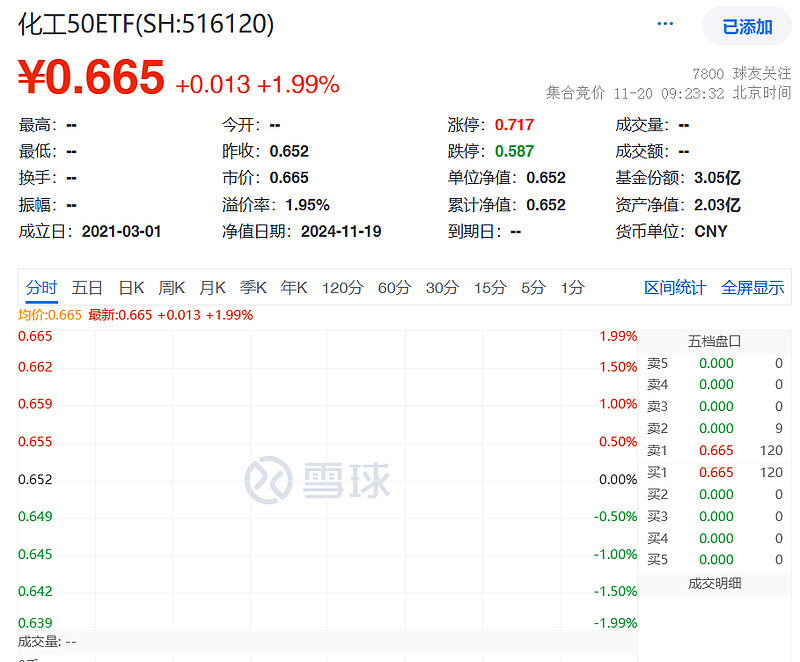Click the 最新:0.665 label above chart

point(120,315)
